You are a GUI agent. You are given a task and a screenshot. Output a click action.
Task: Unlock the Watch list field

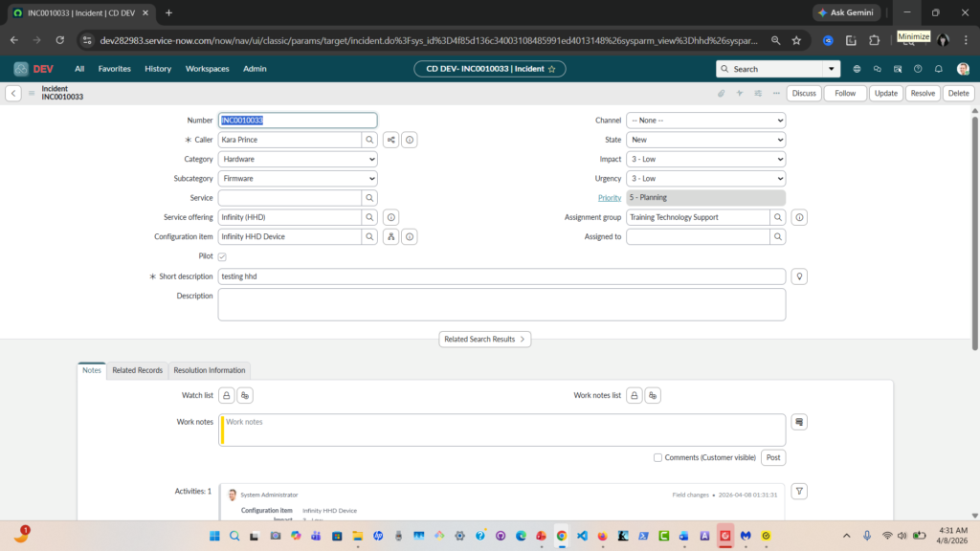pyautogui.click(x=227, y=395)
